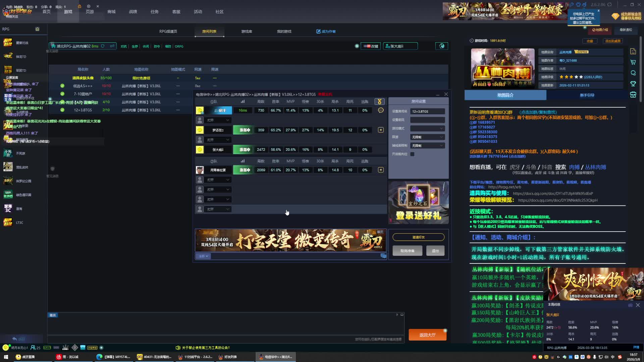Screen dimensions: 644x362
Task: Expand the 游戏模式 dropdown in room settings
Action: click(427, 128)
